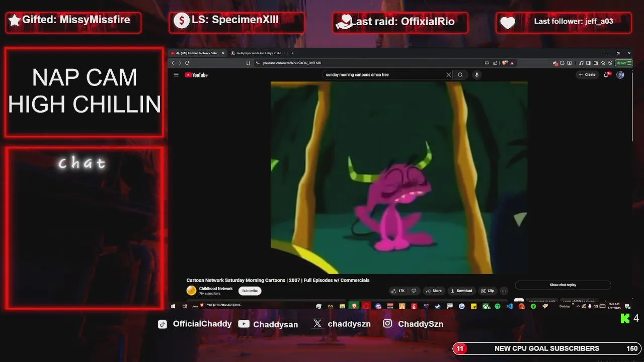The width and height of the screenshot is (644, 362).
Task: Open Steam from the taskbar
Action: coord(438,306)
